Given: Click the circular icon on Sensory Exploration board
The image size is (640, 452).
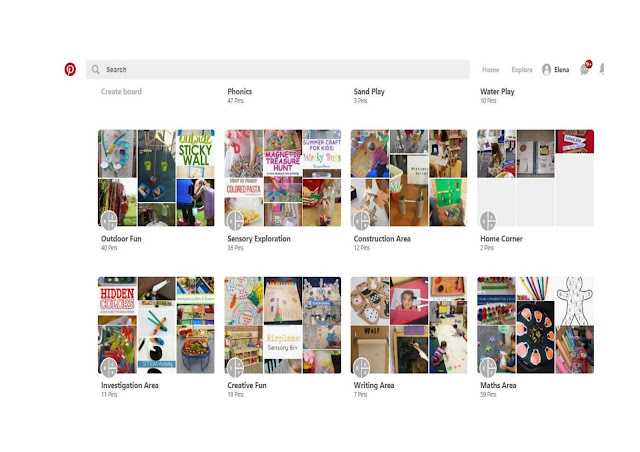Looking at the screenshot, I should pos(236,220).
